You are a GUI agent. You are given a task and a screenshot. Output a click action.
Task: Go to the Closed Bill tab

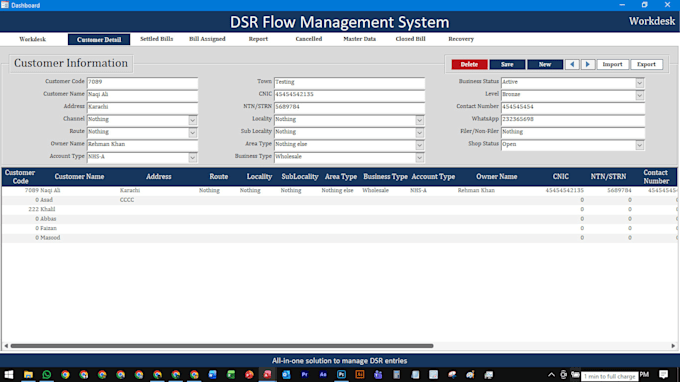tap(410, 39)
